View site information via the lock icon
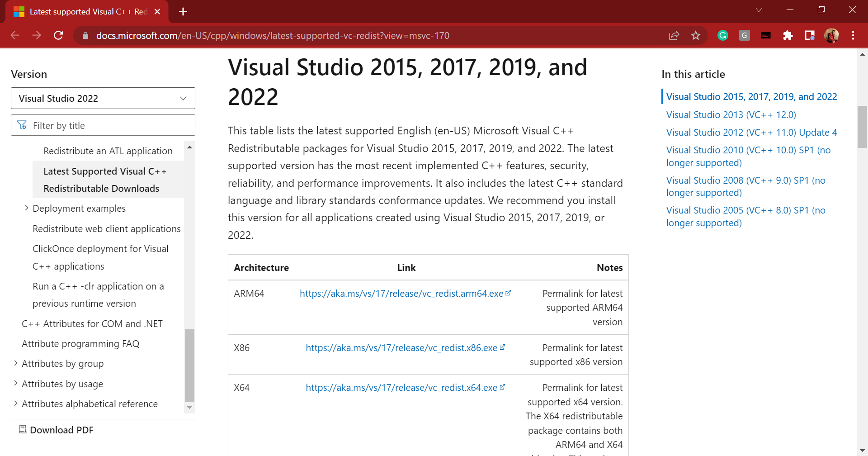The width and height of the screenshot is (868, 456). pyautogui.click(x=85, y=35)
